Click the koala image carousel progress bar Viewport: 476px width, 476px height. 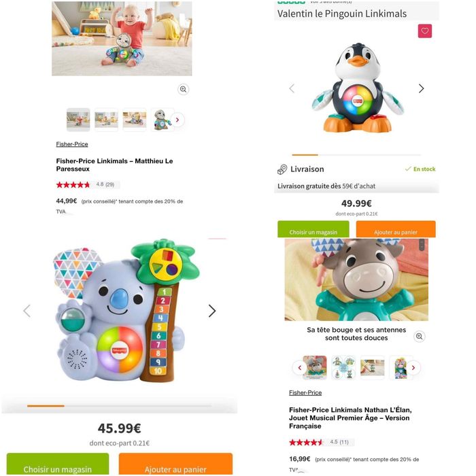click(119, 405)
